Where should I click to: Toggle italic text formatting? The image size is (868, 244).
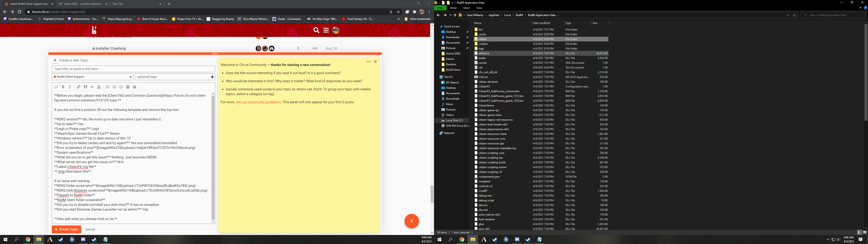(x=70, y=87)
